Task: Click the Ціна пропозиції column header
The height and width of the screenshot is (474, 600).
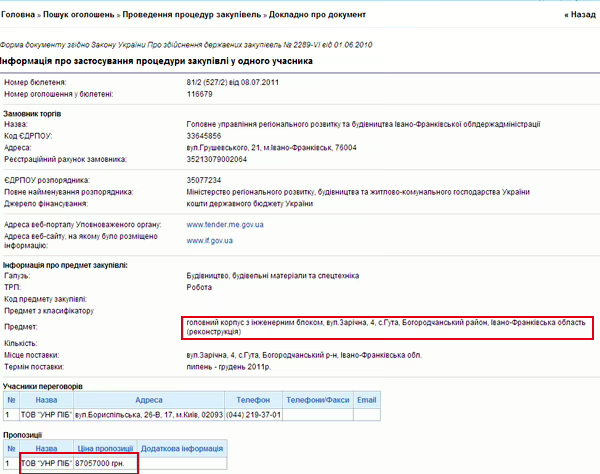Action: pyautogui.click(x=104, y=449)
